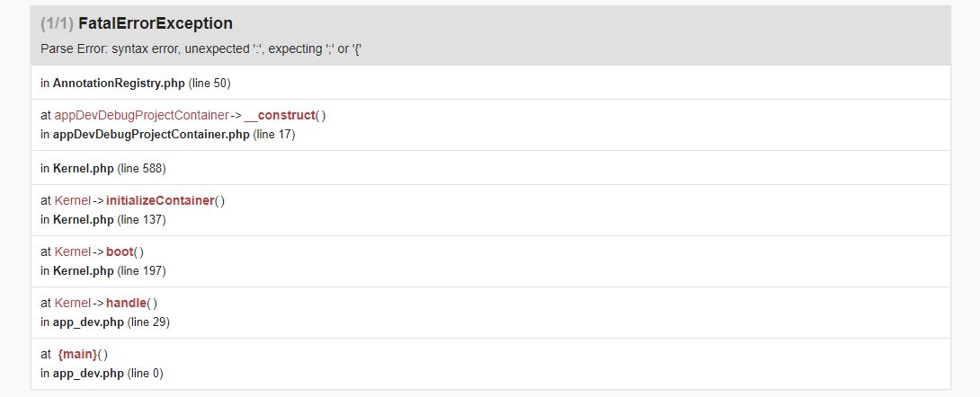
Task: Open Kernel.php at line 137
Action: 84,219
